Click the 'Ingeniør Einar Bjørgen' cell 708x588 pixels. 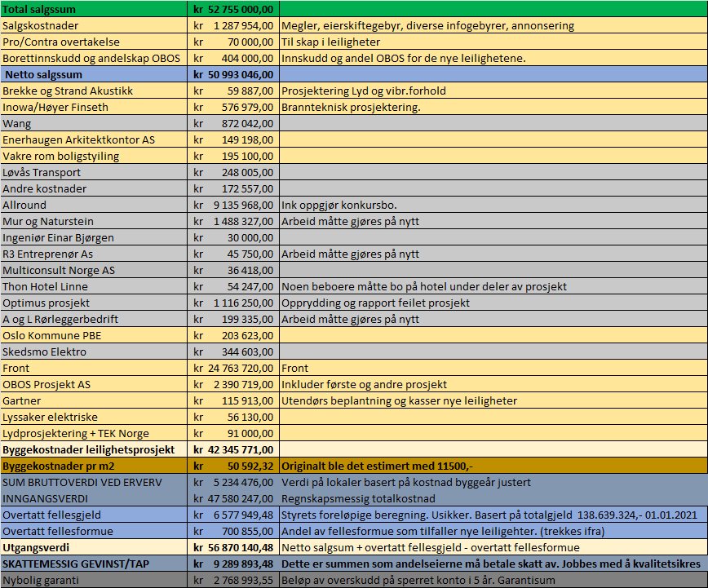[94, 237]
